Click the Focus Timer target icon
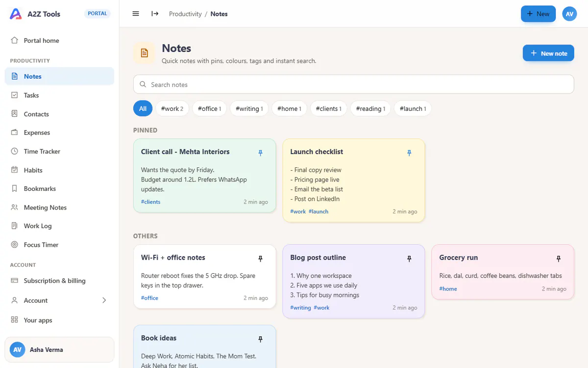588x368 pixels. (14, 245)
